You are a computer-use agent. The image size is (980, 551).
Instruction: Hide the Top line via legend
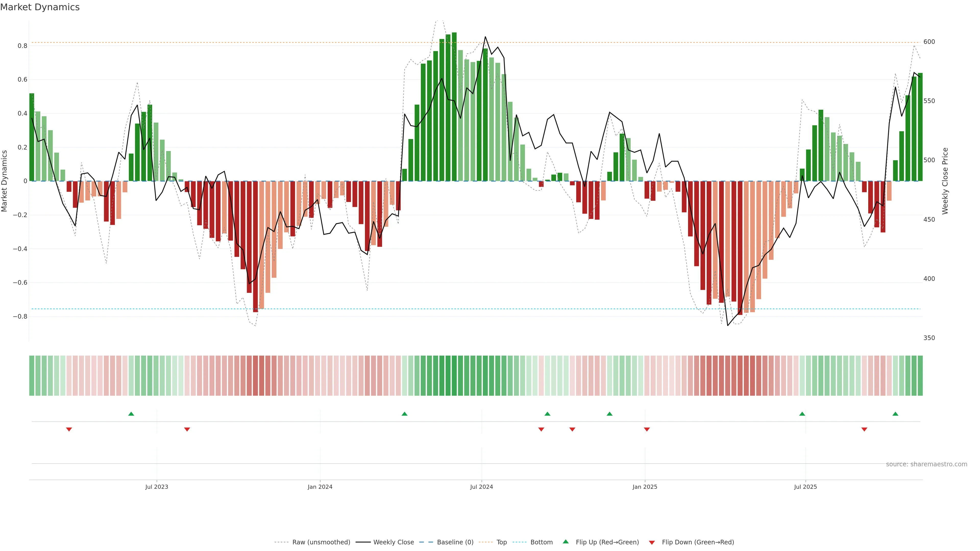[501, 542]
